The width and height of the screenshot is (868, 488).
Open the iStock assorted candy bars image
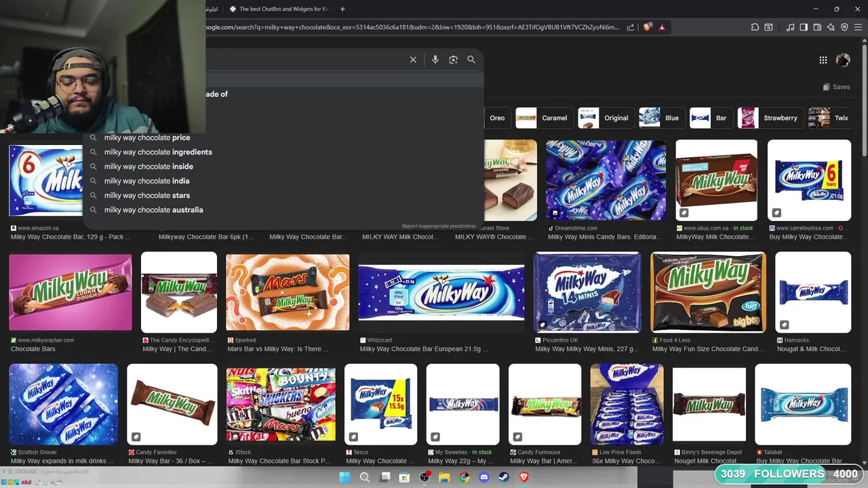281,405
